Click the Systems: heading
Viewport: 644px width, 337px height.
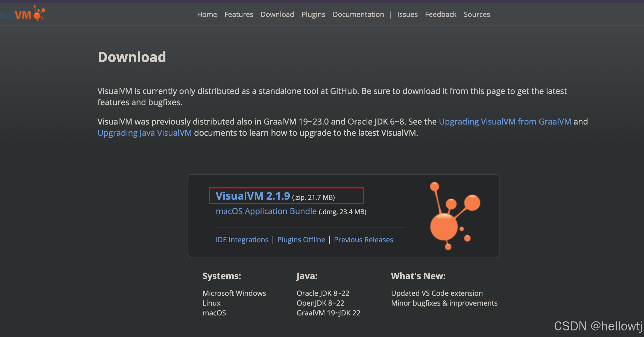click(x=222, y=276)
